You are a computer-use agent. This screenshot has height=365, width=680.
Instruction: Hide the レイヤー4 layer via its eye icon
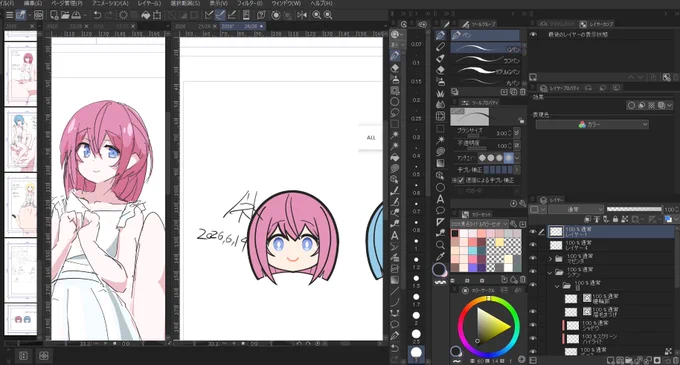[x=533, y=245]
